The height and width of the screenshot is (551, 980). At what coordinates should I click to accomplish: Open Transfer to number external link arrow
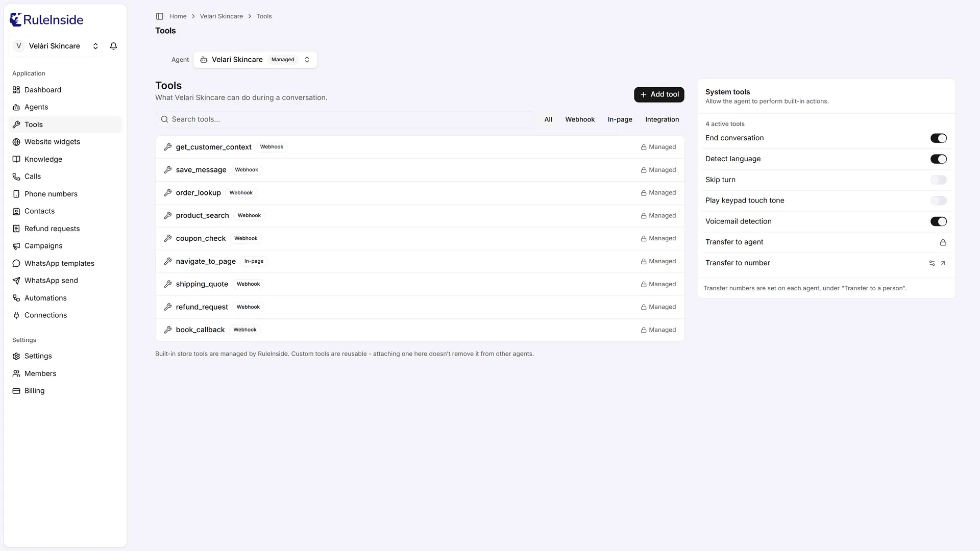[x=943, y=263]
